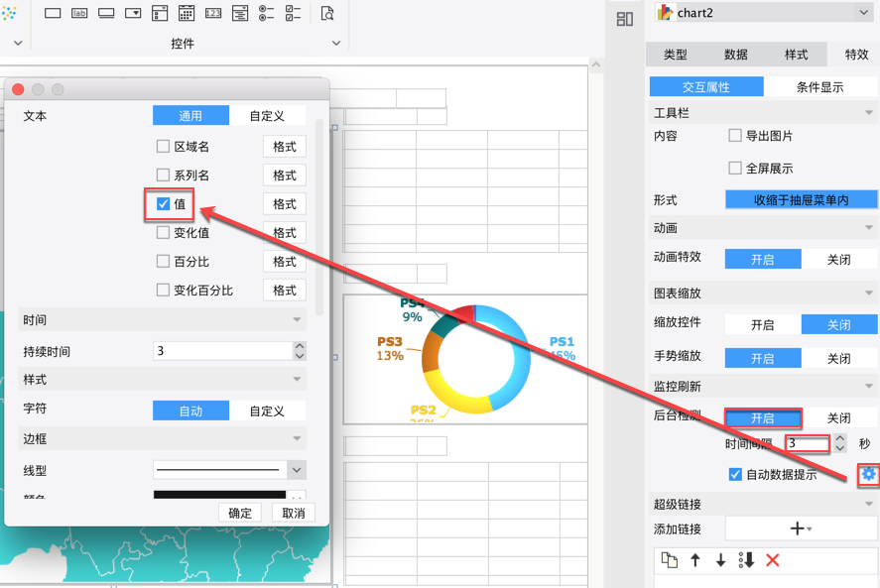Turn 动画特效 to 关闭

[839, 259]
